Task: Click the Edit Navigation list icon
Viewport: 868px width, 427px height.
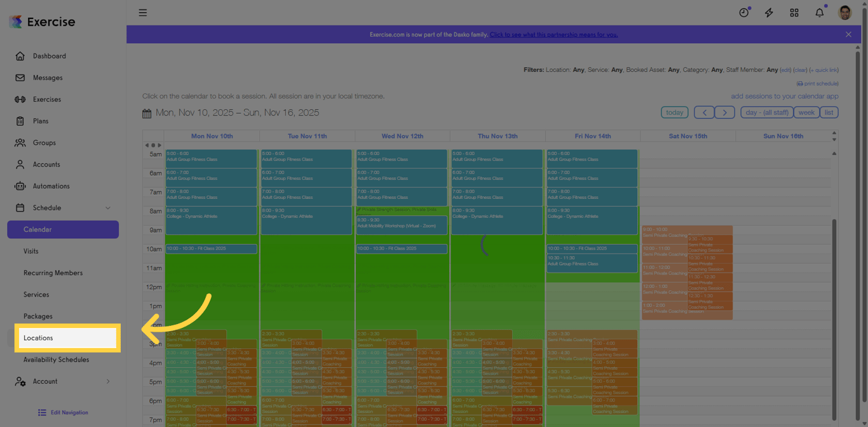Action: 42,412
